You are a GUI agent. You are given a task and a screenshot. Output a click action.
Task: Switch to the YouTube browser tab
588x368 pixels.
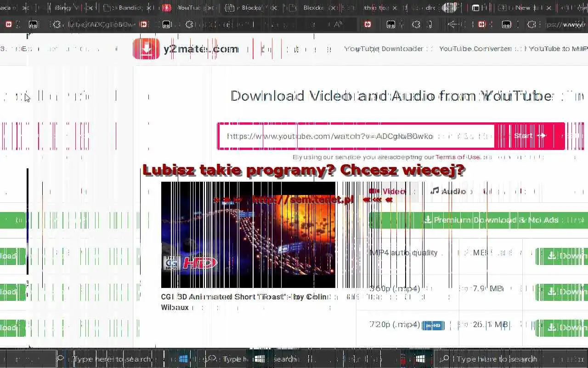pyautogui.click(x=188, y=8)
